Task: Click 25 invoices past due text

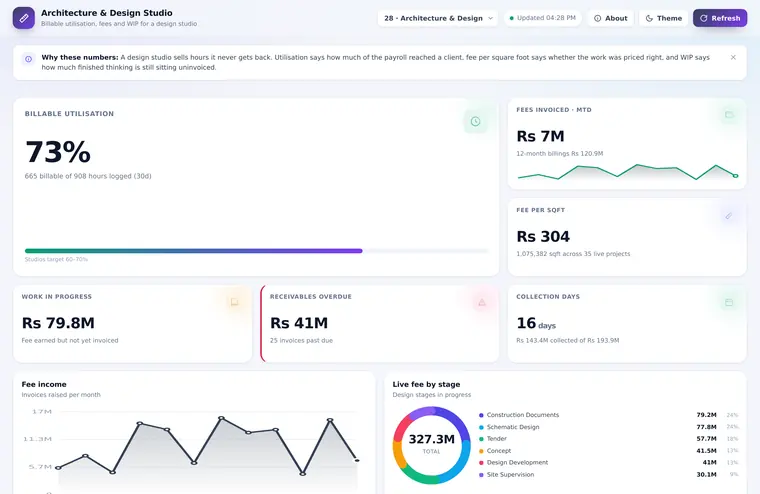Action: [301, 340]
